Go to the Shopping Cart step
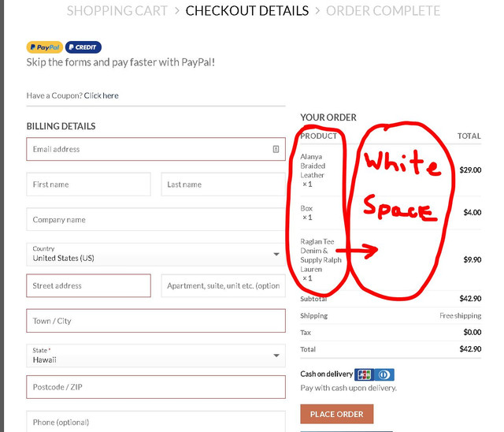 point(117,11)
